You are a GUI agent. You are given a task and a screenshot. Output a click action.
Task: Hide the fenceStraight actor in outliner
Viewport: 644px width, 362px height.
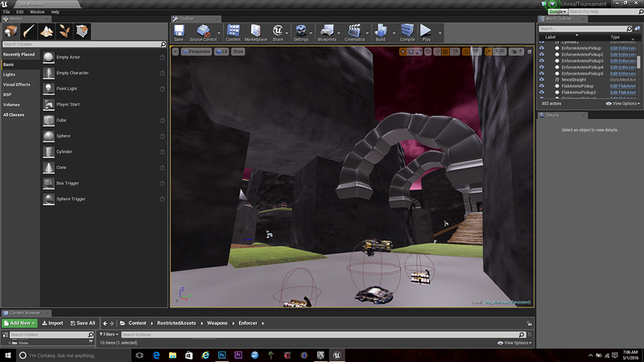pos(542,79)
